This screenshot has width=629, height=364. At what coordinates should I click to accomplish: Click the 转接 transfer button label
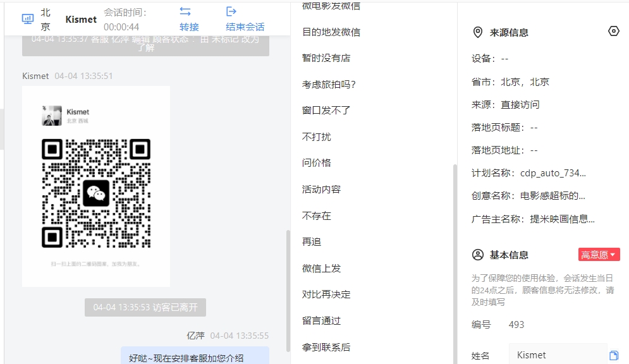point(189,27)
